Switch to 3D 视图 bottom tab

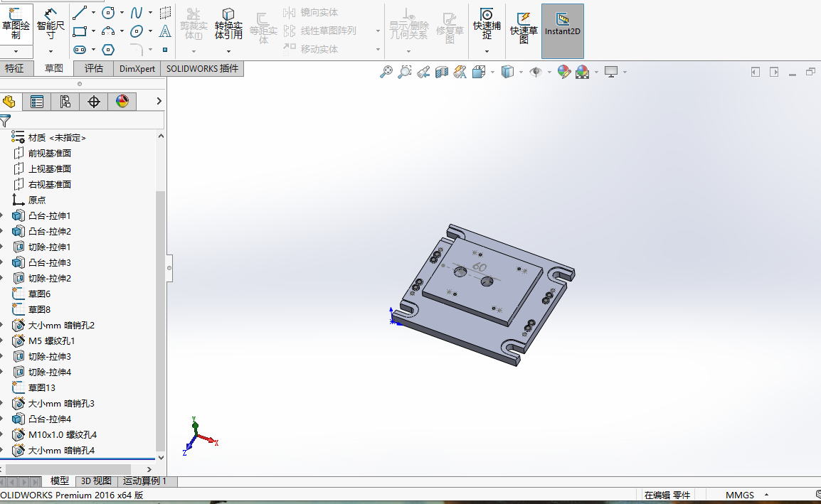point(96,481)
